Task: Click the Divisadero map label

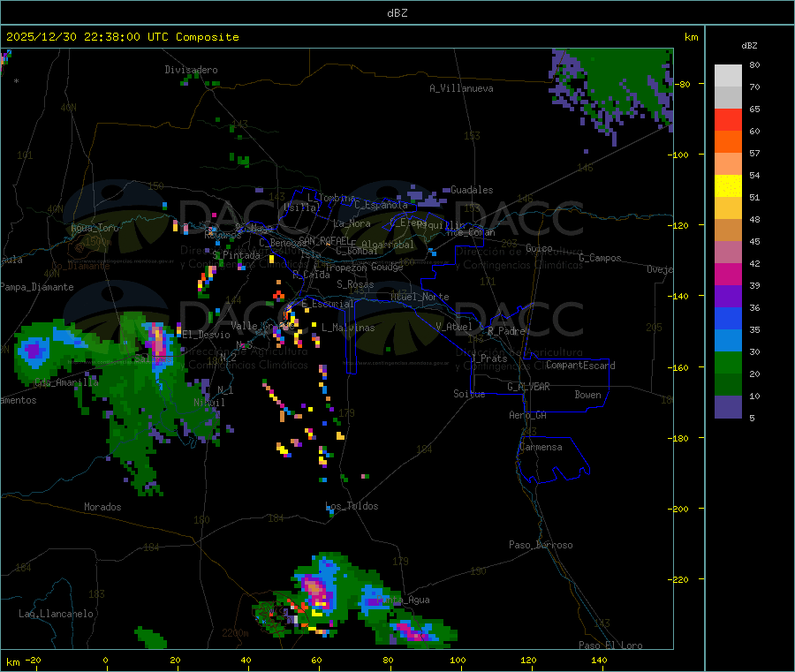Action: (191, 70)
